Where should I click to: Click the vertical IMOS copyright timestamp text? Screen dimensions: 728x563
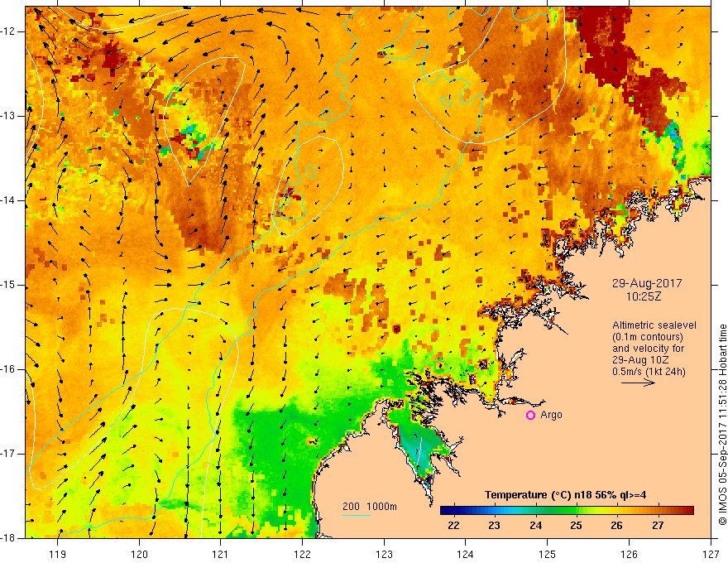pos(722,425)
